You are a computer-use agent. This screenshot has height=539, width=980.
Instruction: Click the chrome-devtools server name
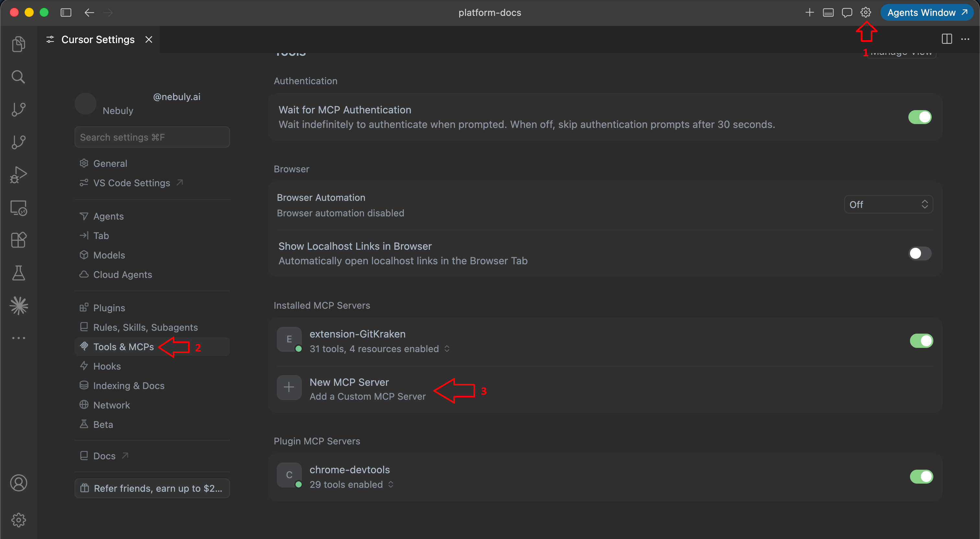pyautogui.click(x=350, y=470)
